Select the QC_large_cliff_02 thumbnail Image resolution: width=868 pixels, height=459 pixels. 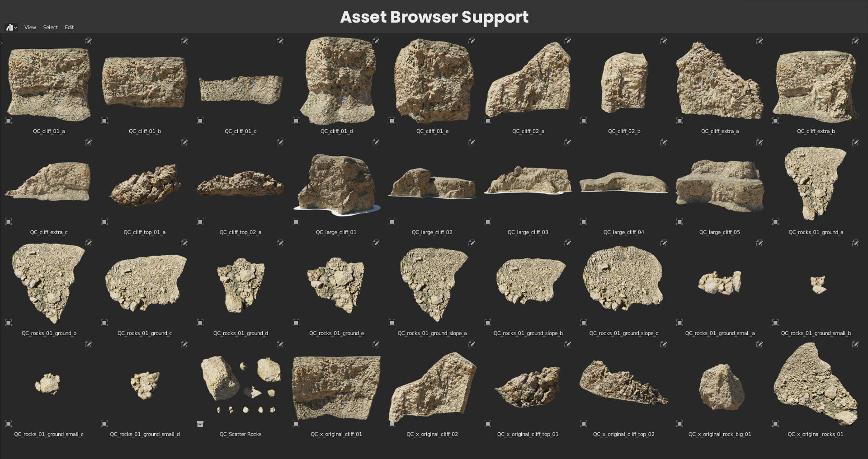point(432,183)
